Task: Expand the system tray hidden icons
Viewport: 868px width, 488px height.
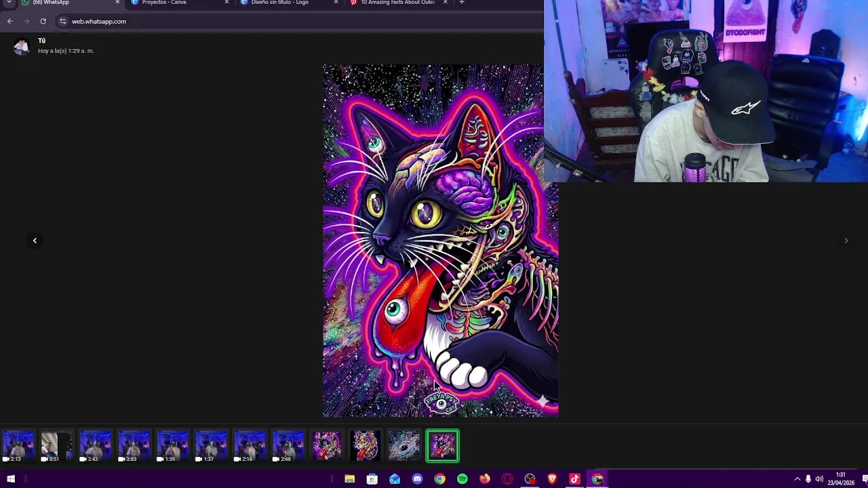Action: (x=797, y=479)
